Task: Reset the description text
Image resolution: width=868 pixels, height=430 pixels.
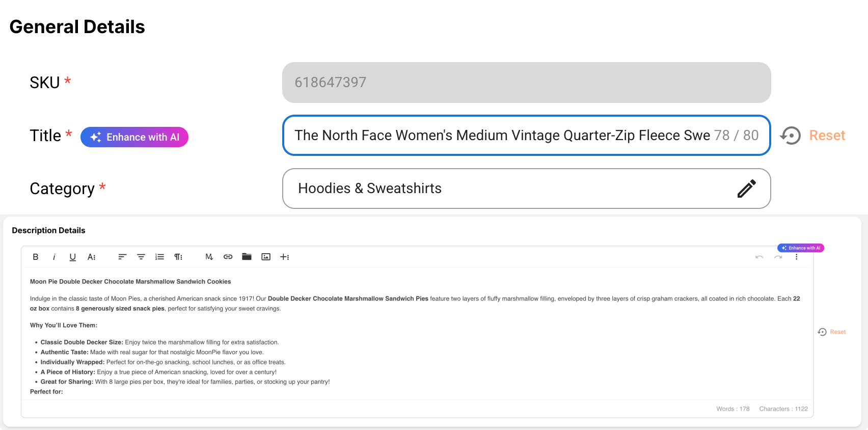Action: pyautogui.click(x=838, y=332)
